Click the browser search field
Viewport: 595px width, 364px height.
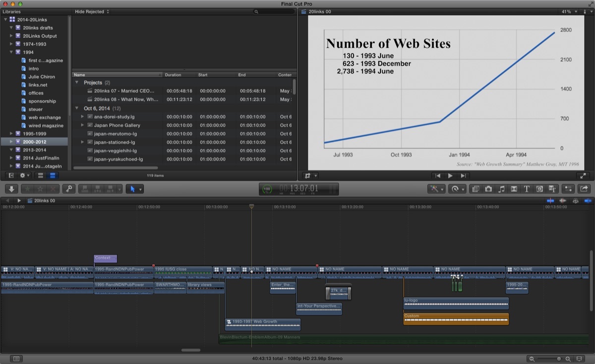(x=273, y=11)
